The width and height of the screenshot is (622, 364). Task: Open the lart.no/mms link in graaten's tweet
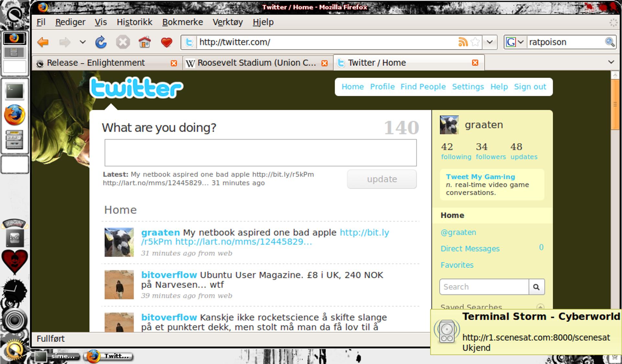(244, 242)
